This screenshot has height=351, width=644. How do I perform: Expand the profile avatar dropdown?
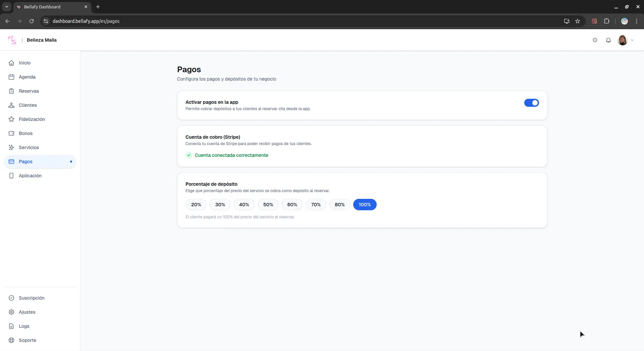coord(626,40)
